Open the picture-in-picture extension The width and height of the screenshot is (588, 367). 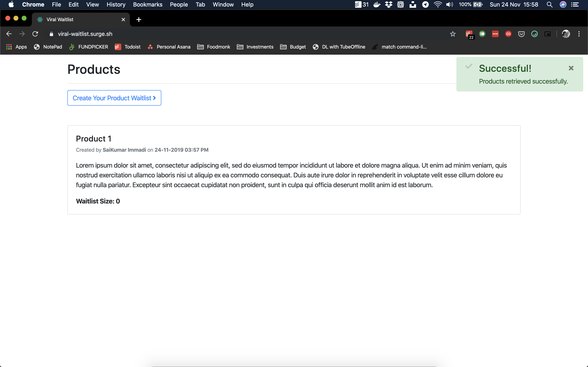547,34
